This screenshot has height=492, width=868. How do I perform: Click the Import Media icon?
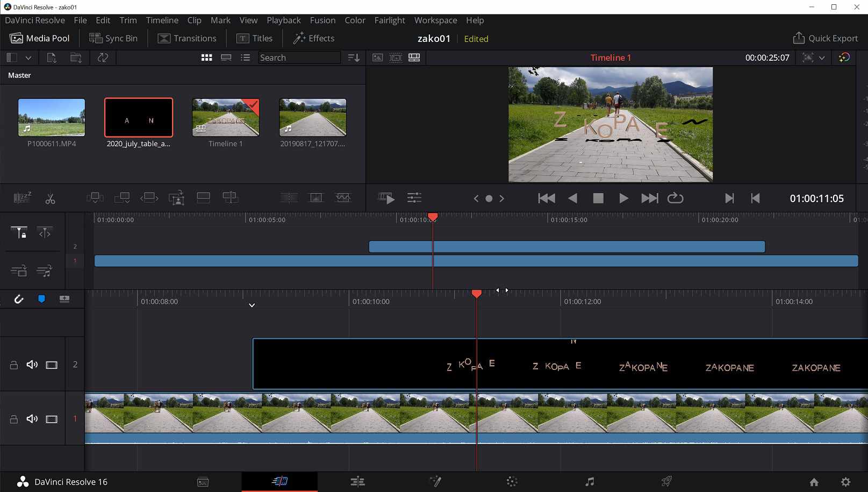52,58
